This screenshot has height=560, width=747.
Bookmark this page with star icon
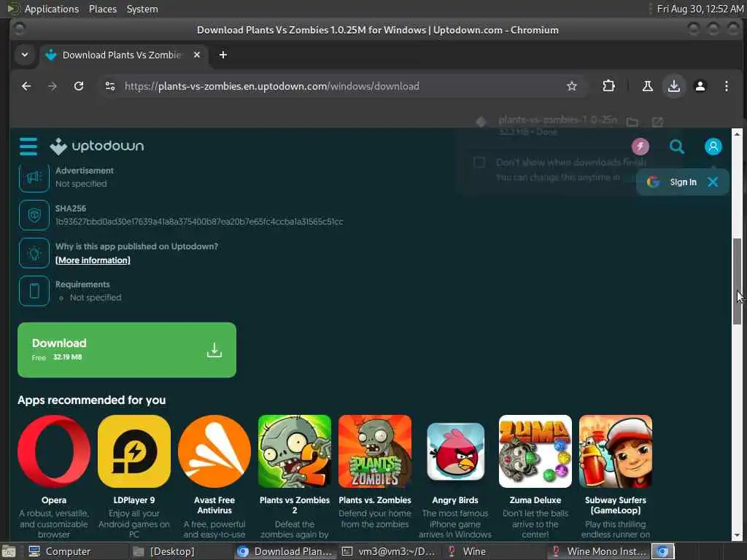tap(572, 86)
